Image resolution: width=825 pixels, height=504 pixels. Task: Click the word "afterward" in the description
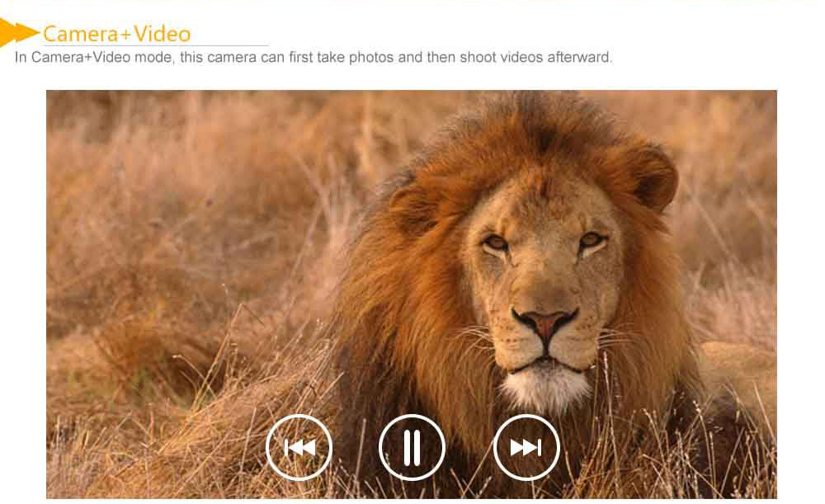coord(578,57)
